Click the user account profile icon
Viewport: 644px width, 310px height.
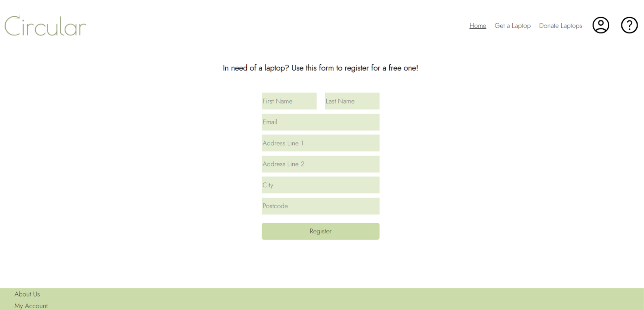(601, 25)
